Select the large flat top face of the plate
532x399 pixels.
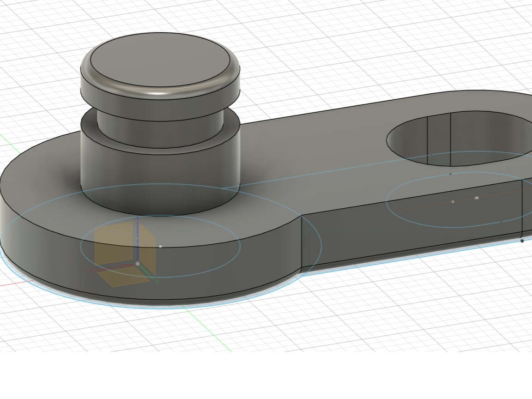pos(305,159)
